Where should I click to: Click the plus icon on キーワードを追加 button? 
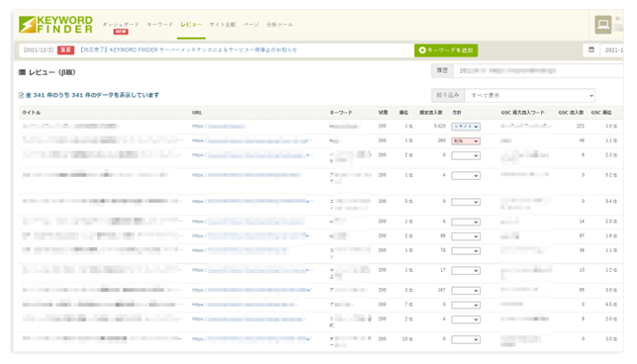(x=422, y=50)
